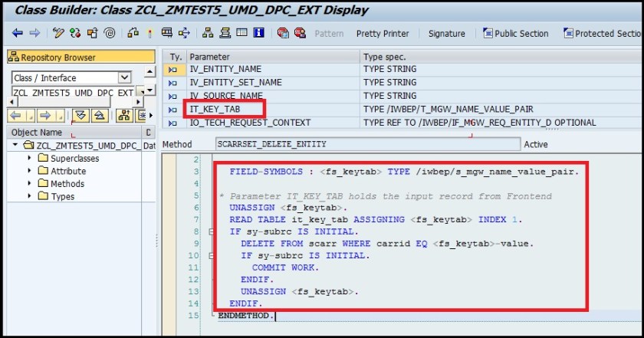This screenshot has height=338, width=644.
Task: Click type icon of IT_KEY_TAB row
Action: [x=173, y=110]
